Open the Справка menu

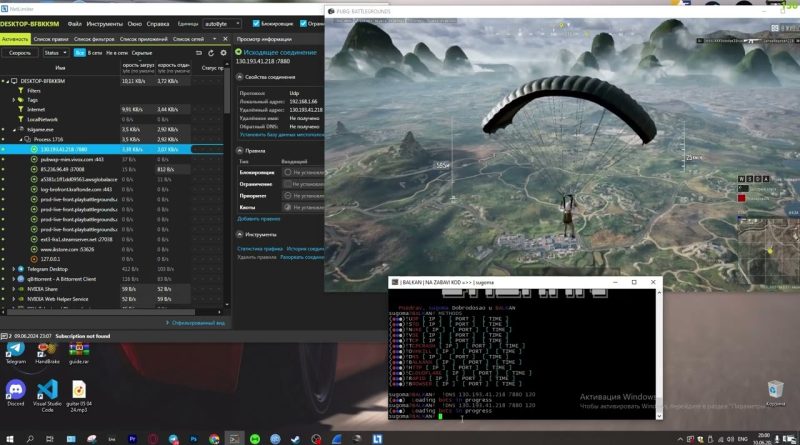(158, 24)
